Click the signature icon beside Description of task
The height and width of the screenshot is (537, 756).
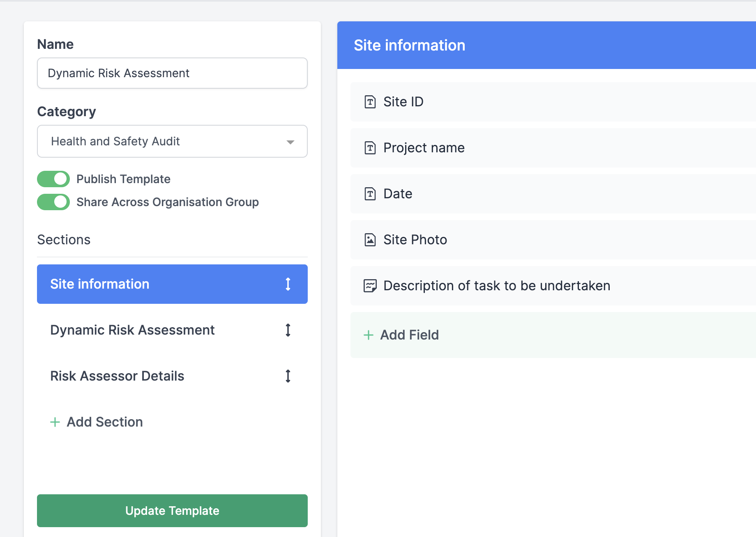tap(370, 286)
